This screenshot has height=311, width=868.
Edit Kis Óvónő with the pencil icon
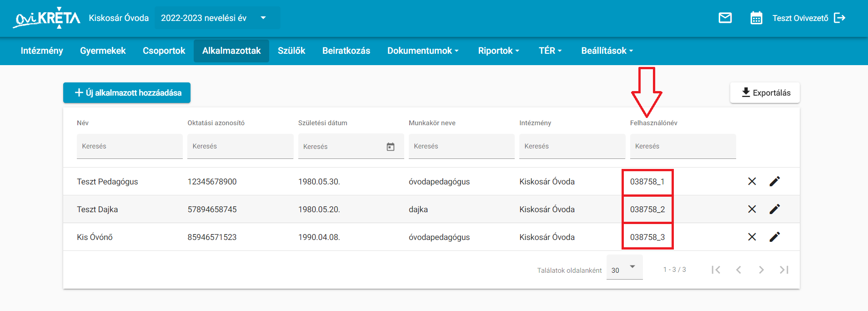tap(775, 237)
